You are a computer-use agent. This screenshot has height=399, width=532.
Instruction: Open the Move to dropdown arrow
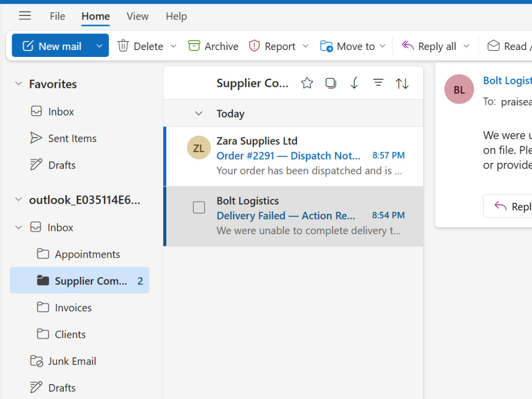(x=383, y=46)
